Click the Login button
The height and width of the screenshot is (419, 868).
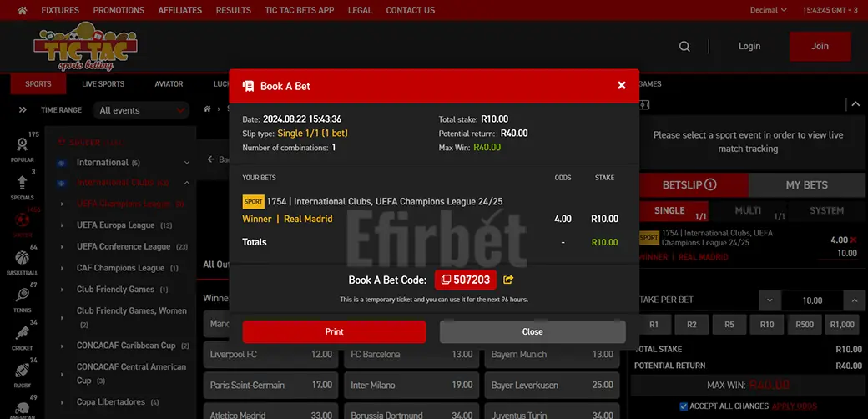point(749,47)
